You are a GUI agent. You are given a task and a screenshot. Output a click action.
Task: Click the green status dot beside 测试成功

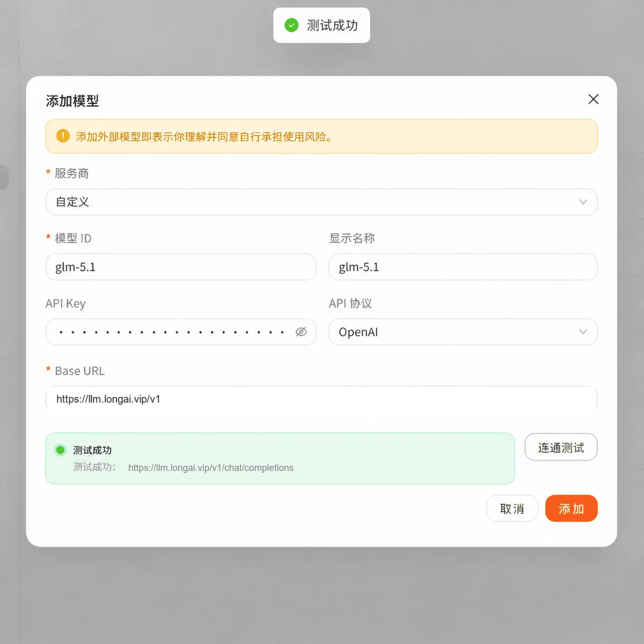point(61,450)
